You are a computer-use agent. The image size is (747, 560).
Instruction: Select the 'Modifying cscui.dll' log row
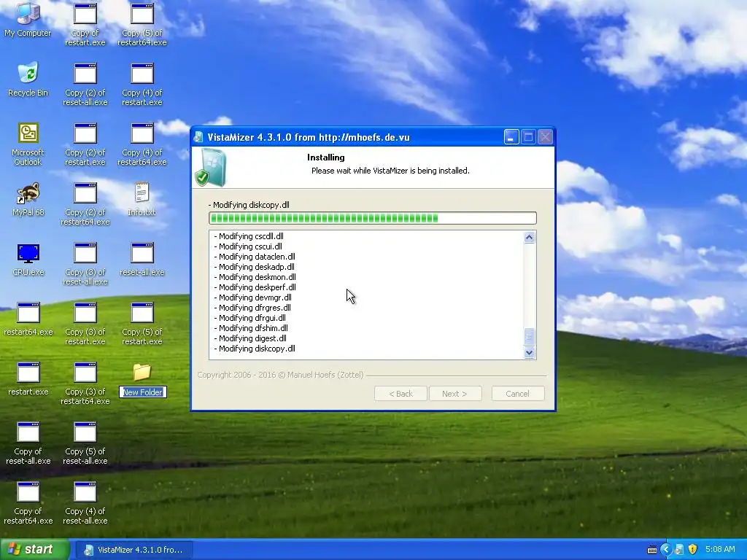click(x=248, y=246)
